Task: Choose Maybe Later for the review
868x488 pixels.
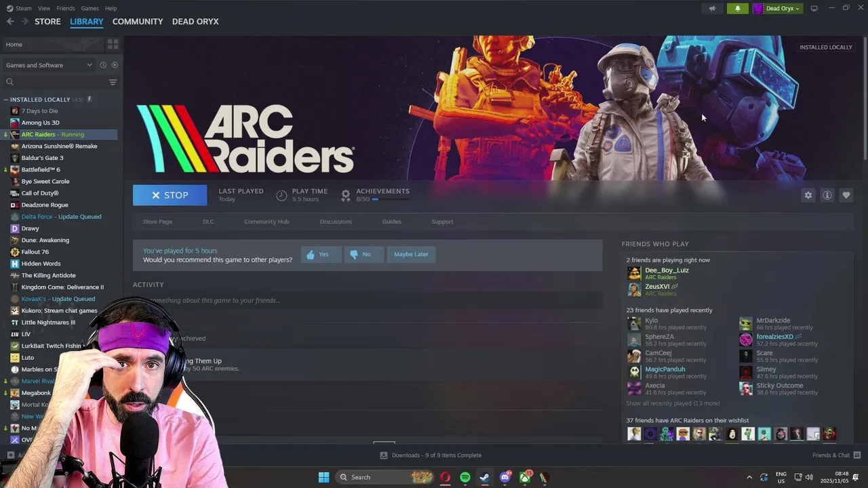Action: point(411,254)
